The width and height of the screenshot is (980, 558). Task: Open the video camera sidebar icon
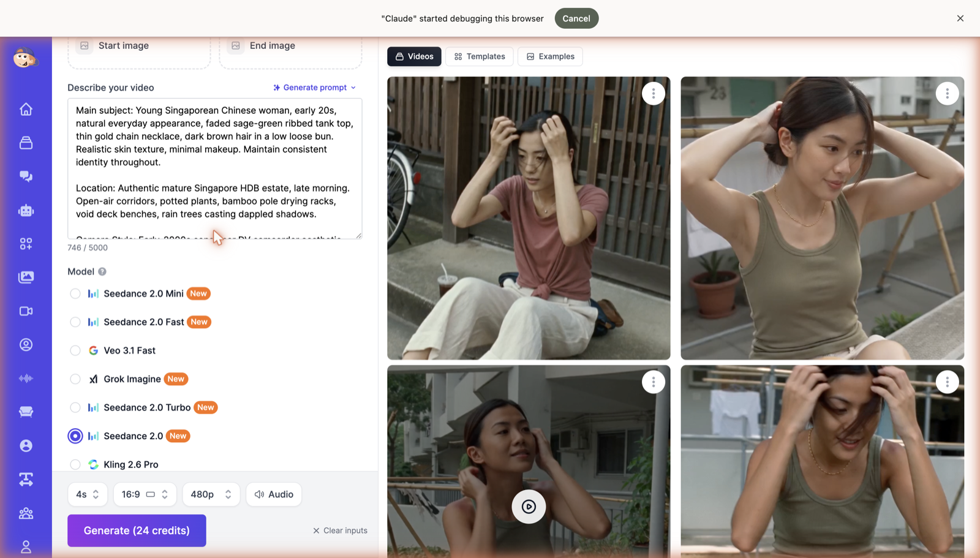point(26,311)
